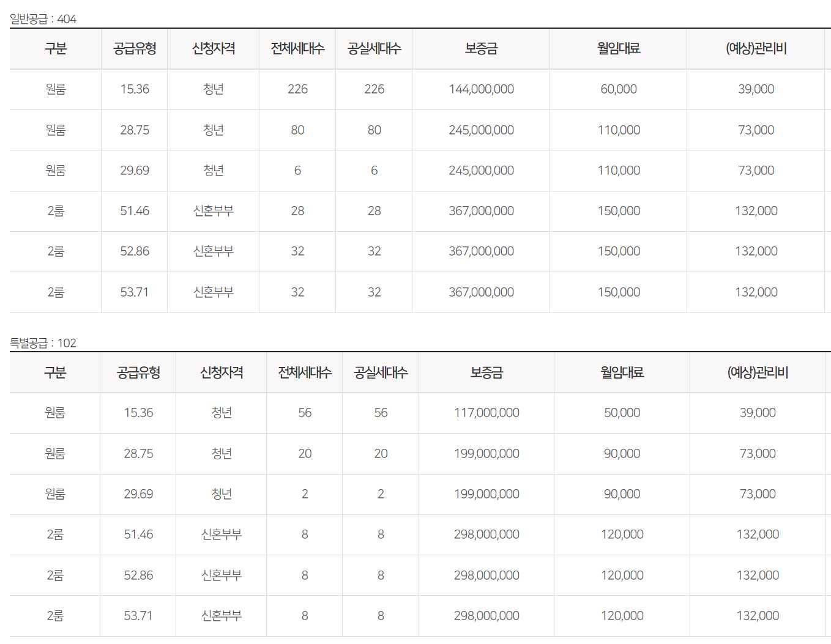Click '청년' in 특별공급 28.75 row

pyautogui.click(x=222, y=454)
